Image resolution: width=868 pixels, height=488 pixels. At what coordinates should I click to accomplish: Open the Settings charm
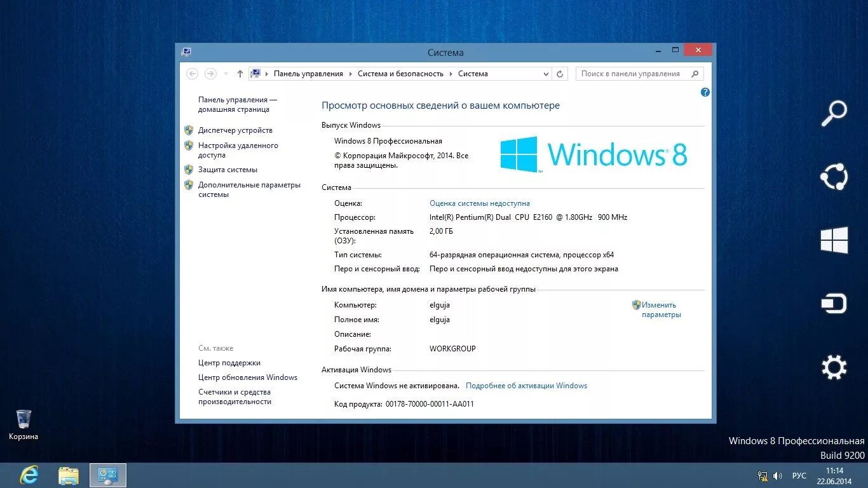pyautogui.click(x=834, y=367)
